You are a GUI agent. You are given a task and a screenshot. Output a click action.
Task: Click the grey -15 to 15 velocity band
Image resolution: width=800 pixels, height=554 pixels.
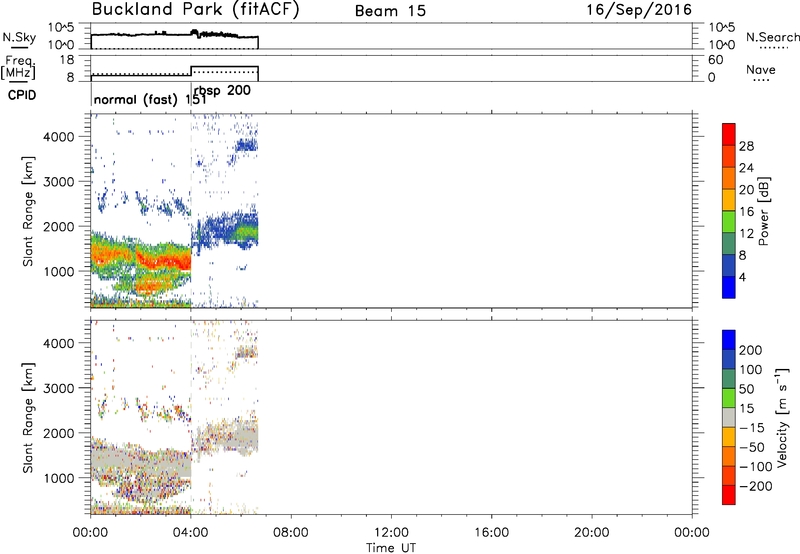729,417
